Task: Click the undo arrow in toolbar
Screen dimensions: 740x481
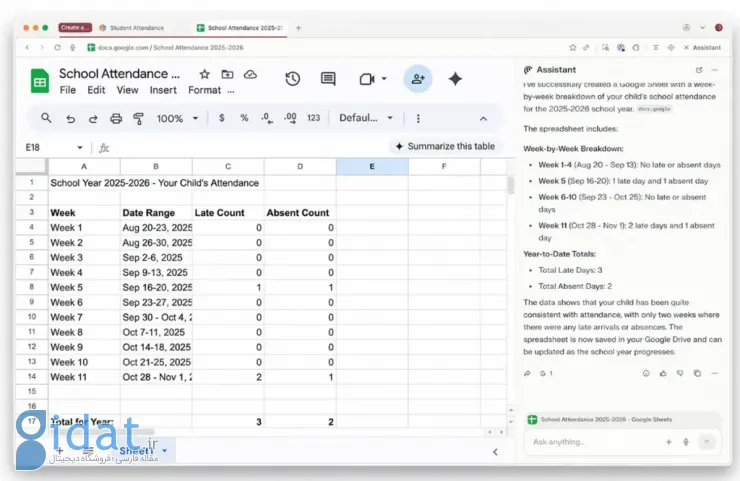Action: (x=71, y=118)
